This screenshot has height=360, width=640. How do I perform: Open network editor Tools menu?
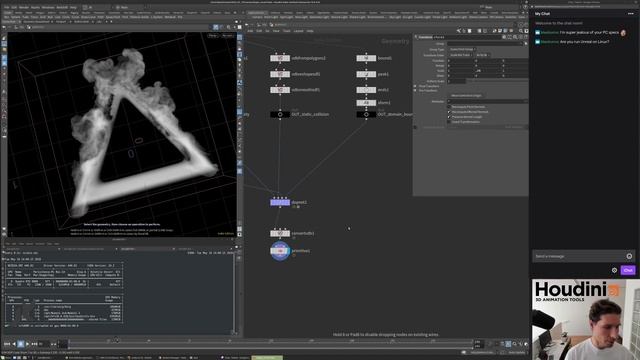287,31
